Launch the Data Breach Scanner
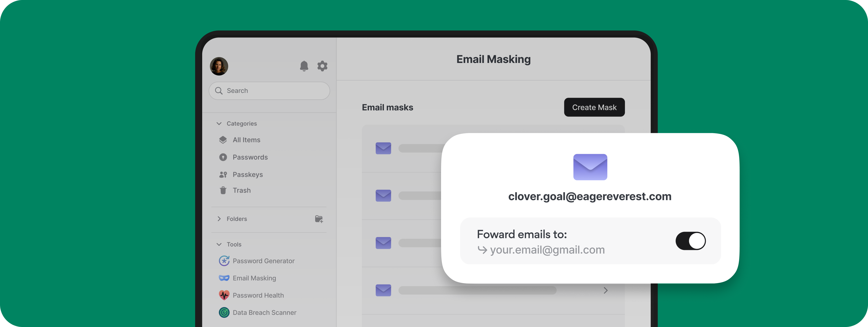 (264, 312)
